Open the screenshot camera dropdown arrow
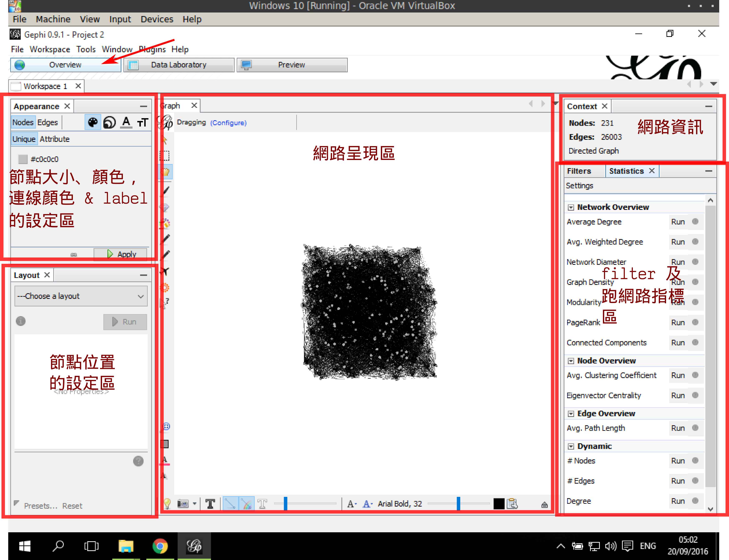Viewport: 729px width, 560px height. (x=195, y=504)
